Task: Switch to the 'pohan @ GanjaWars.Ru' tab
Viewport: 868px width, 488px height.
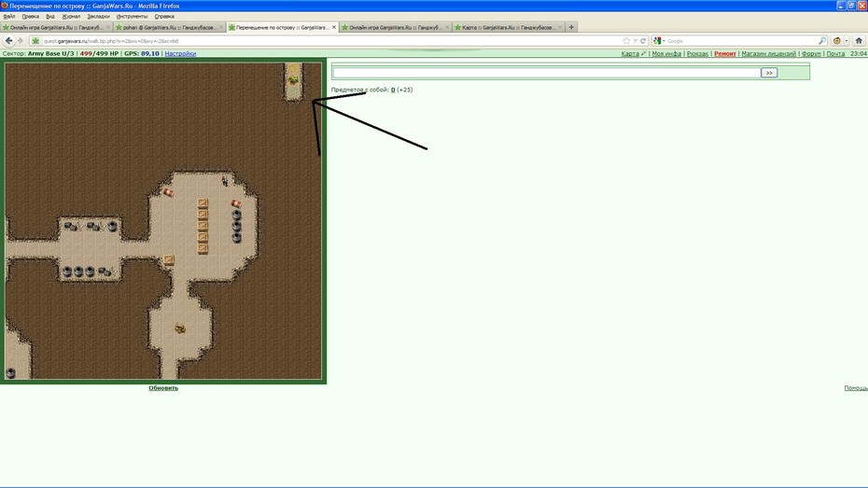Action: click(168, 27)
